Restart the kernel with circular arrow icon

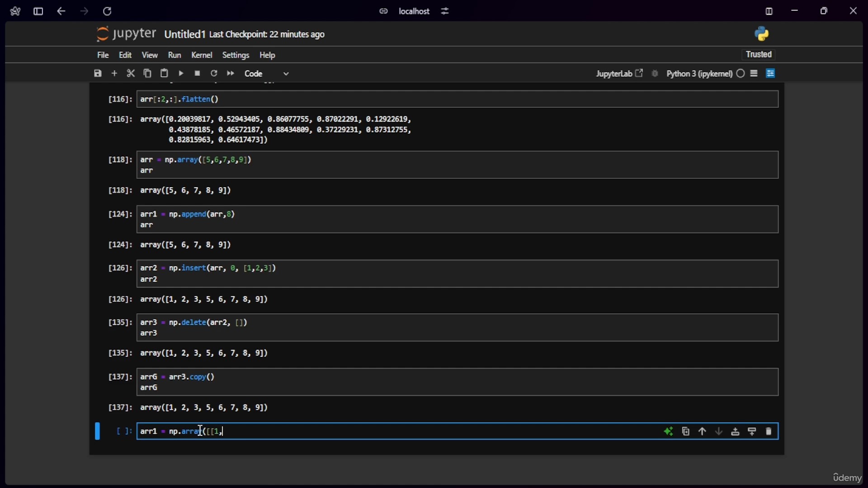[x=214, y=73]
